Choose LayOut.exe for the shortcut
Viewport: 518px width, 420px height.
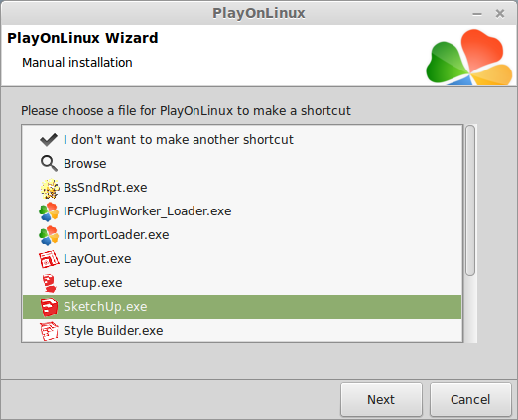click(x=242, y=259)
